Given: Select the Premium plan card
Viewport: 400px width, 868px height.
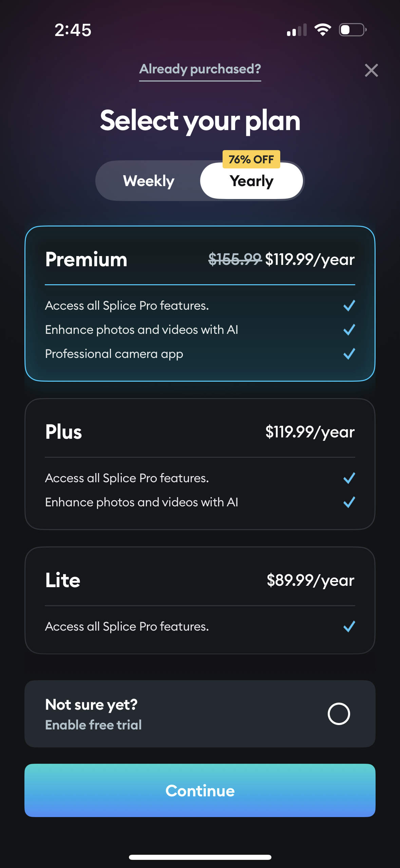Looking at the screenshot, I should [200, 305].
